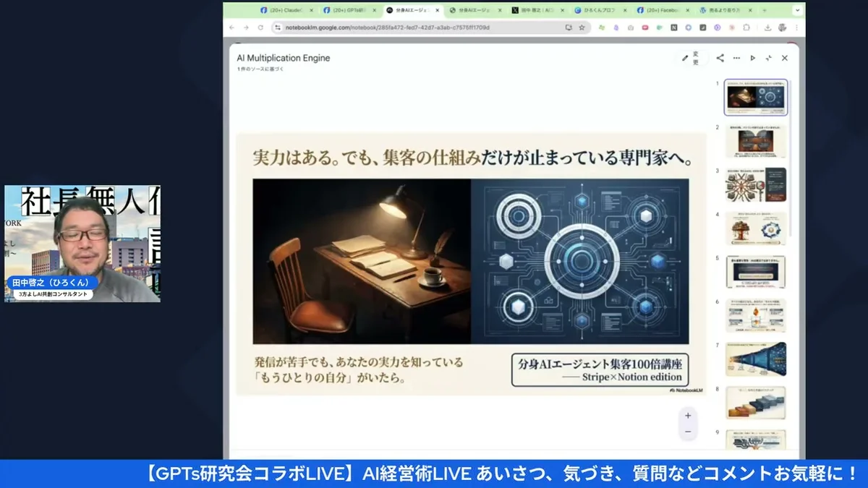The height and width of the screenshot is (488, 868).
Task: Zoom in using the plus button
Action: click(x=687, y=414)
